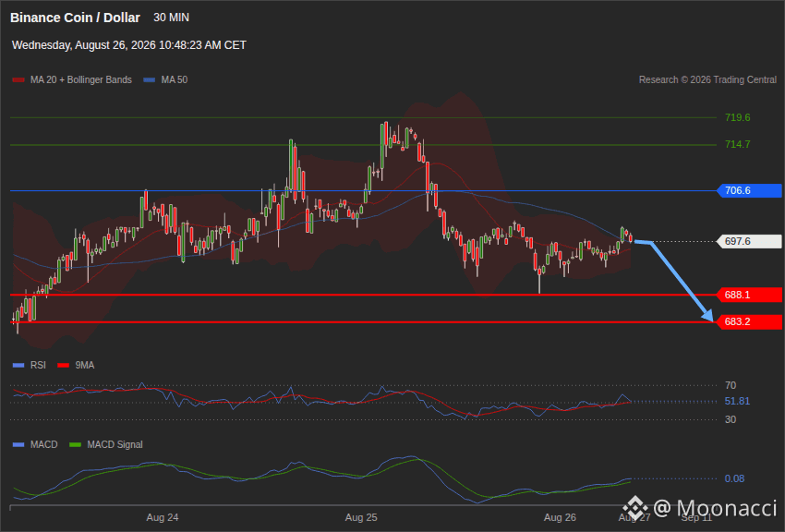The width and height of the screenshot is (785, 532).
Task: Click the MA 50 legend label
Action: pyautogui.click(x=175, y=80)
